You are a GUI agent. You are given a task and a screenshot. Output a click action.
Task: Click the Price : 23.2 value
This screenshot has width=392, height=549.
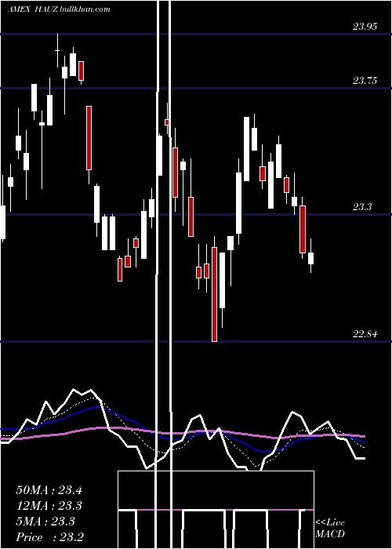coord(49,537)
